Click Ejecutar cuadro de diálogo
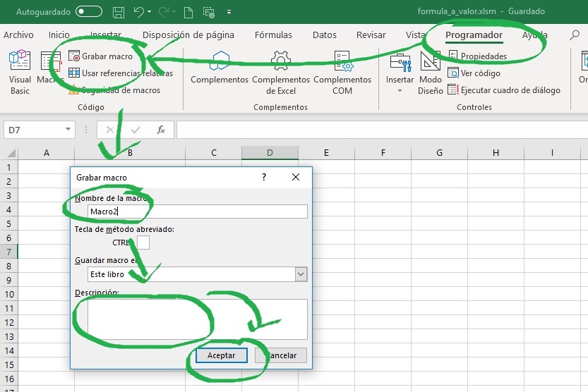 503,90
